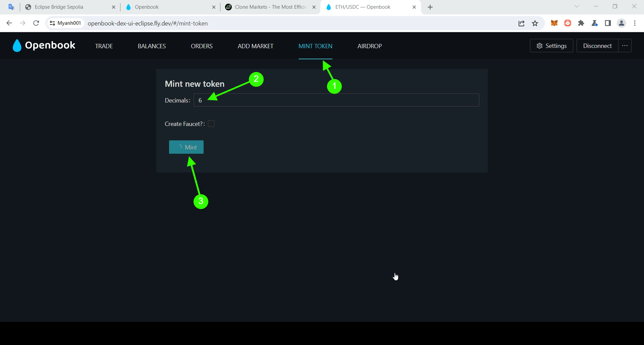The height and width of the screenshot is (345, 644).
Task: Open the MetaMask fox extension
Action: coord(554,23)
